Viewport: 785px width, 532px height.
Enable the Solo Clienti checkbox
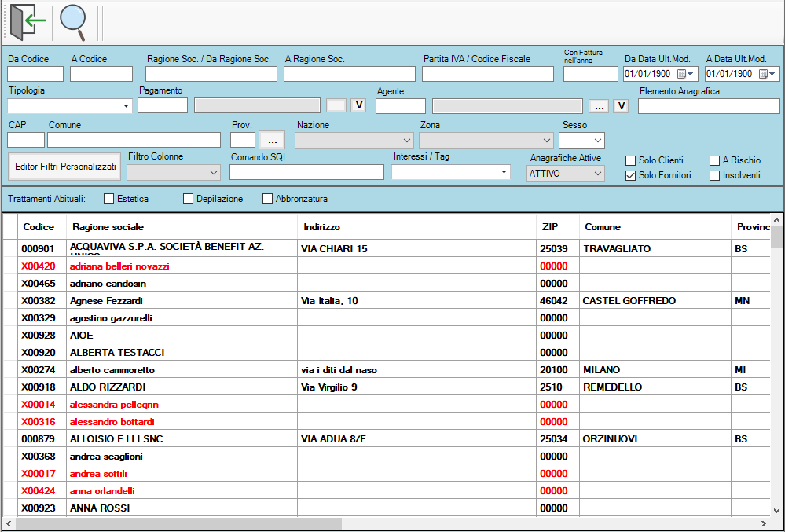click(x=630, y=160)
